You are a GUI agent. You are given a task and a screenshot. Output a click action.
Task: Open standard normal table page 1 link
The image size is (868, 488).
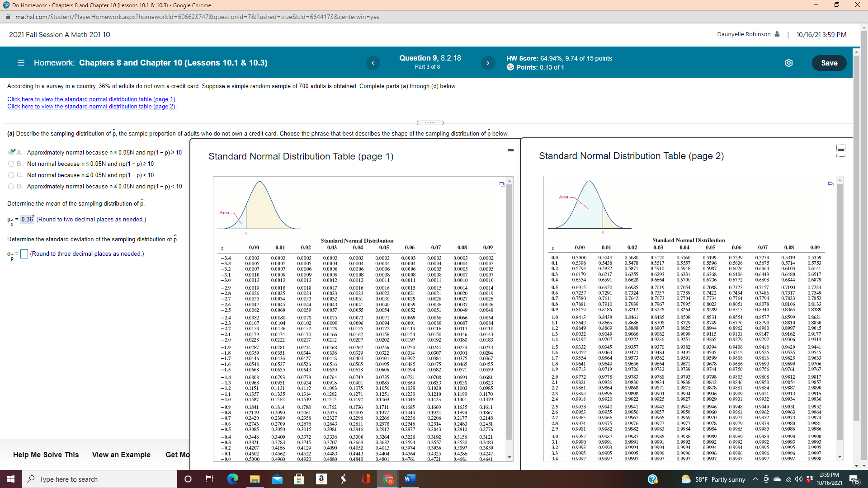click(92, 99)
